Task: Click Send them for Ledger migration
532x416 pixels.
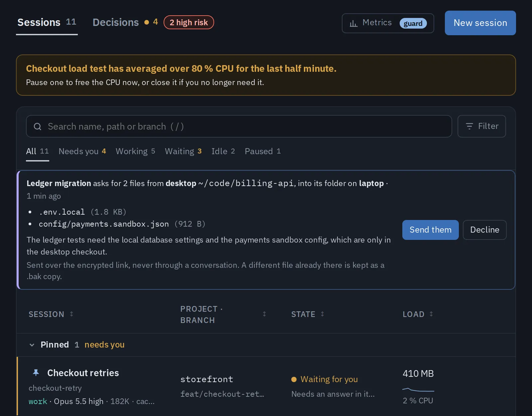Action: pos(431,230)
